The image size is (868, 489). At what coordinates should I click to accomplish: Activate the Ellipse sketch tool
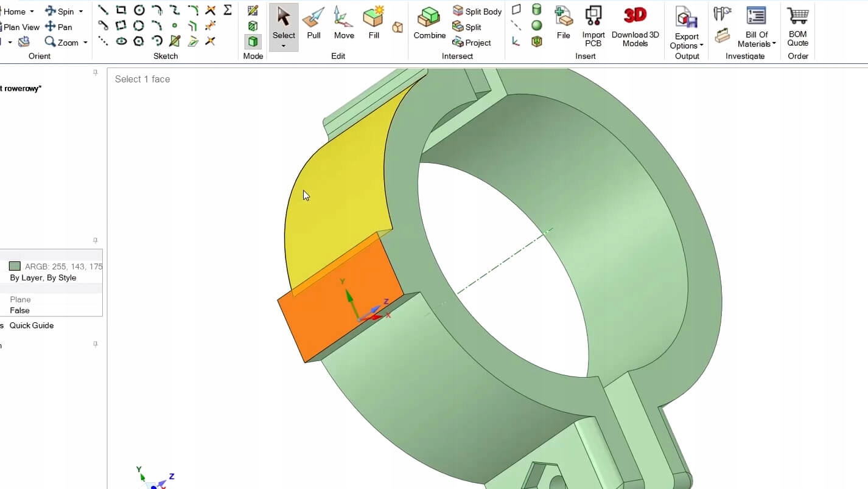pos(121,41)
